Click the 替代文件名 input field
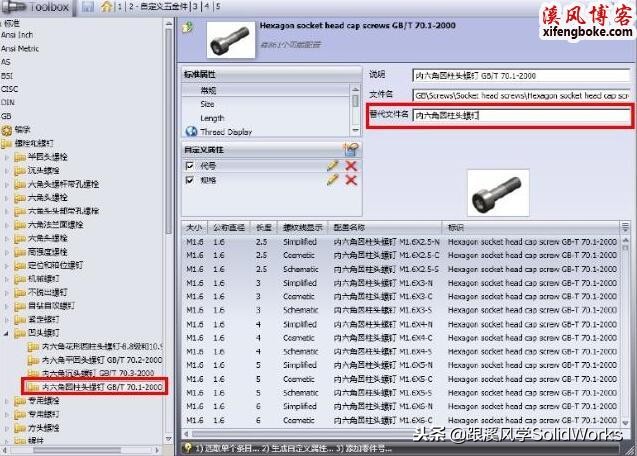Image resolution: width=637 pixels, height=456 pixels. pos(521,115)
